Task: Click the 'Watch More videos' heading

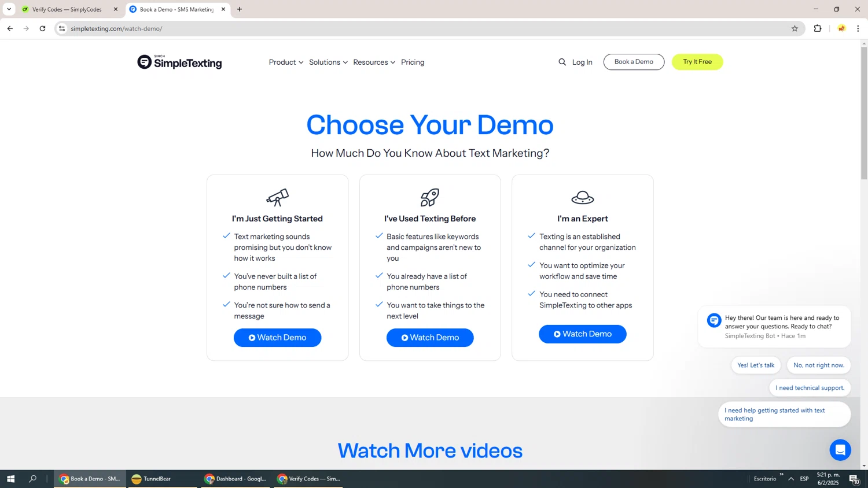Action: pyautogui.click(x=430, y=450)
